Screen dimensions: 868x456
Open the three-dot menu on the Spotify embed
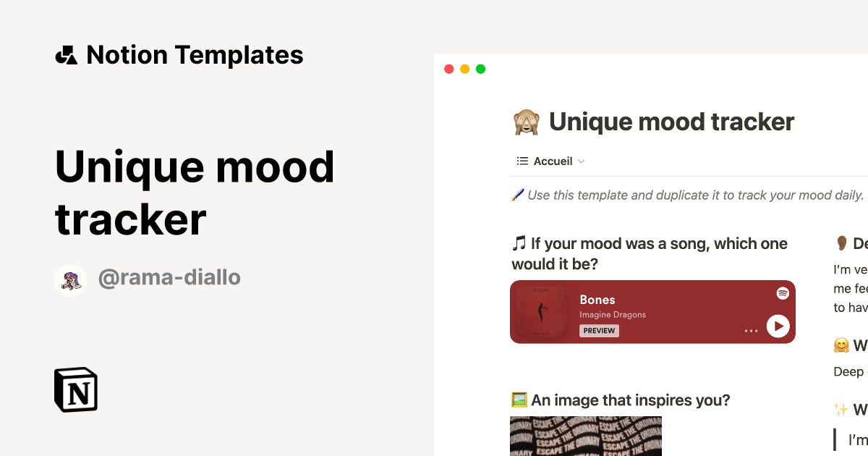(x=751, y=330)
